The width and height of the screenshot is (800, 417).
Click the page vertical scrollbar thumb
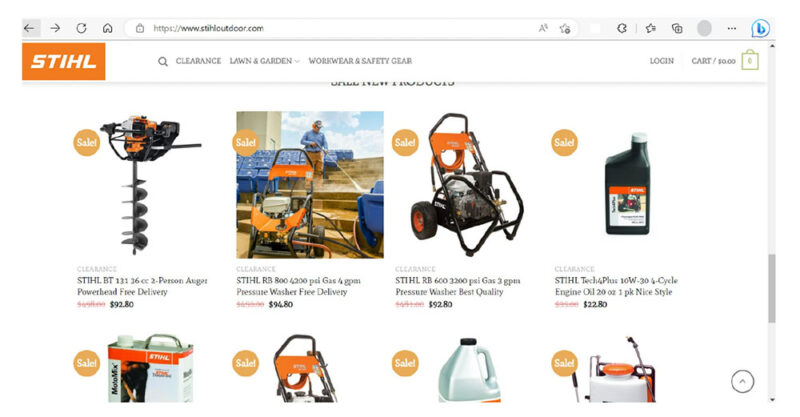[771, 287]
